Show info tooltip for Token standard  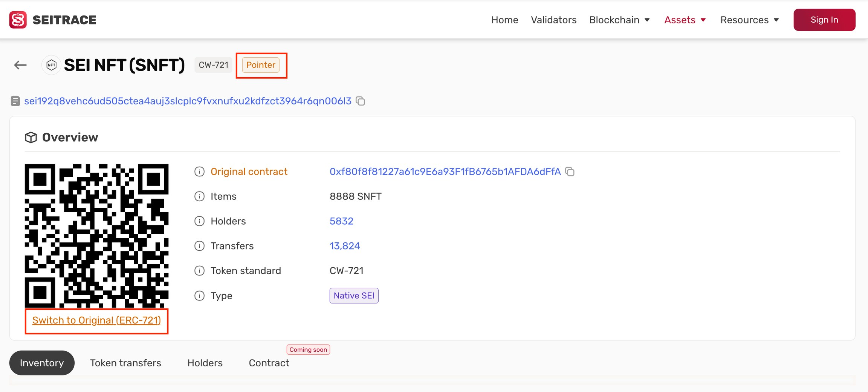pyautogui.click(x=199, y=271)
